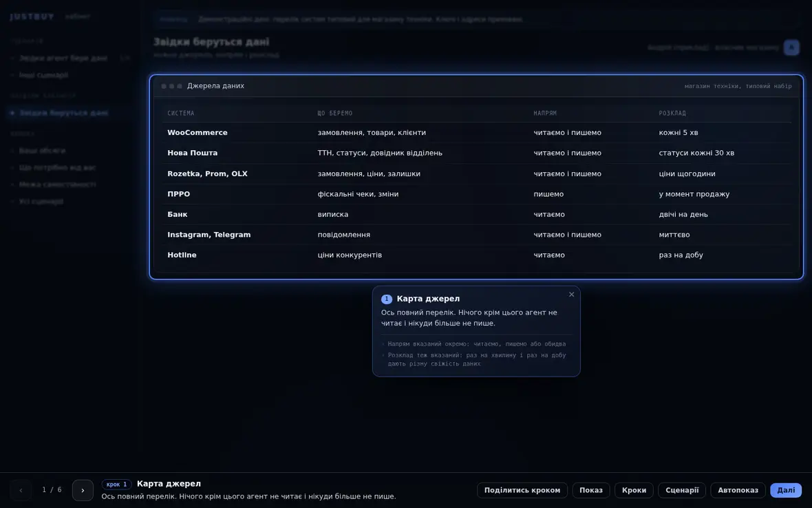Viewport: 812px width, 508px height.
Task: Click ціни конкурентів cell
Action: 350,255
